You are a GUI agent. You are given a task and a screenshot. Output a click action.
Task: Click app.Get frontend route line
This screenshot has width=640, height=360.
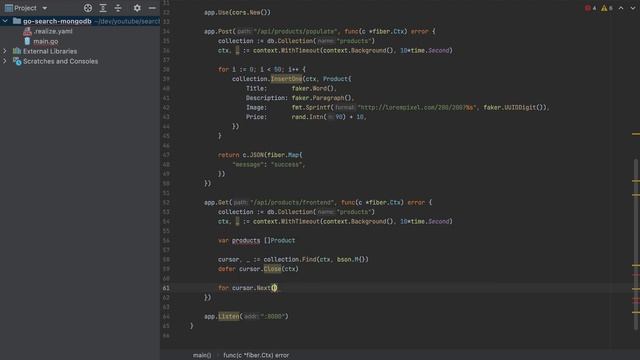[318, 202]
